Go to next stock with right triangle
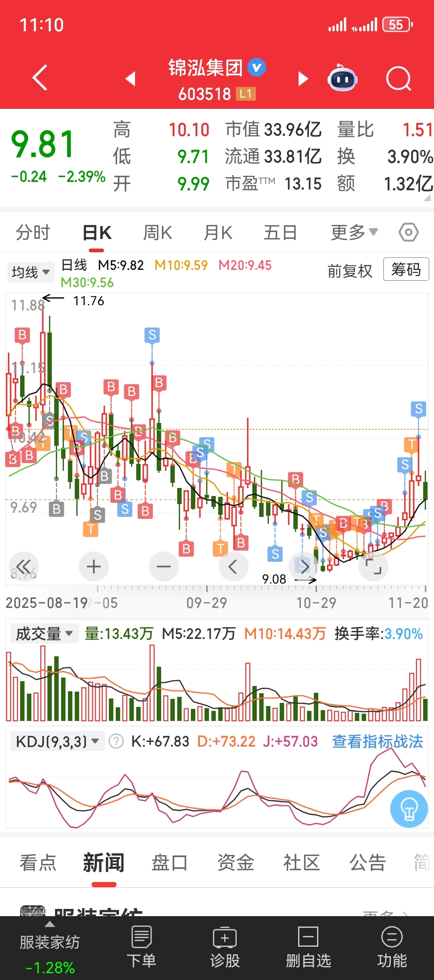The width and height of the screenshot is (434, 980). 303,79
